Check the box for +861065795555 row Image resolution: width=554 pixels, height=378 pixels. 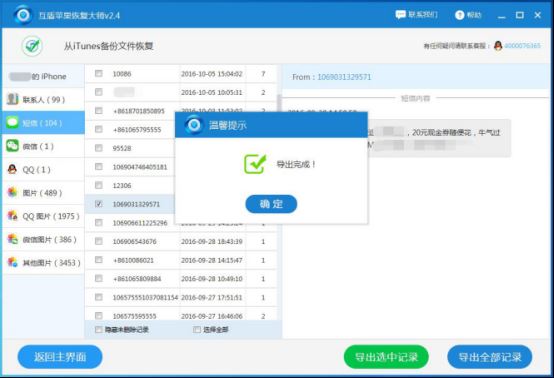(x=99, y=129)
